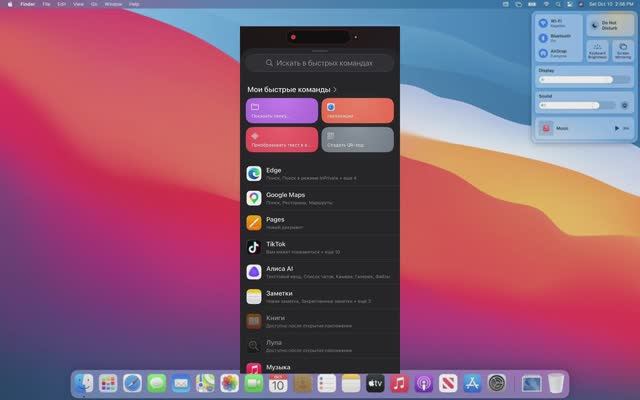Viewport: 640px width, 400px height.
Task: Play music in Control Center Music tile
Action: pyautogui.click(x=616, y=128)
